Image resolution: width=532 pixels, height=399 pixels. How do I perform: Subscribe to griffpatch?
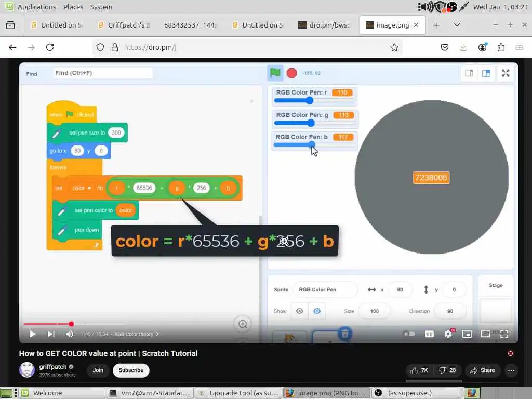[x=131, y=370]
